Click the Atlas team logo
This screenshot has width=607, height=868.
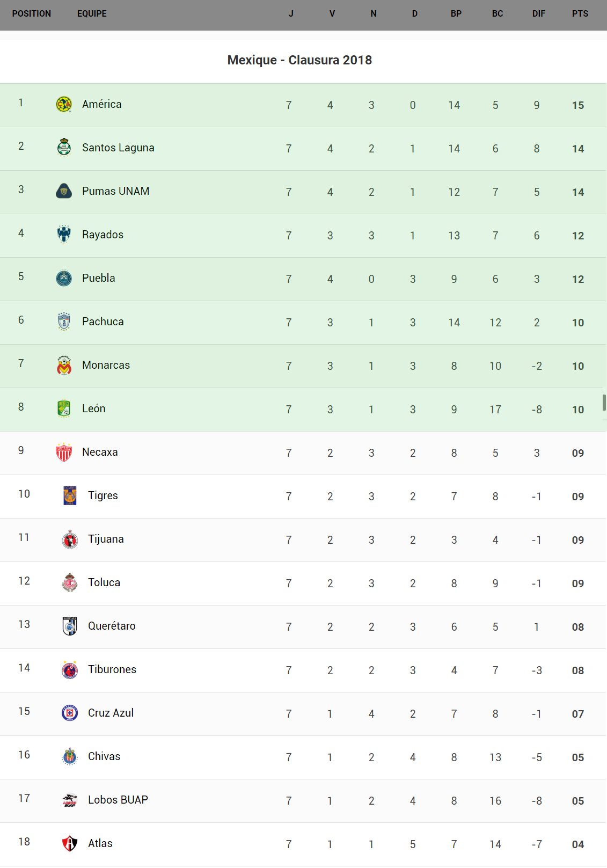tap(70, 843)
